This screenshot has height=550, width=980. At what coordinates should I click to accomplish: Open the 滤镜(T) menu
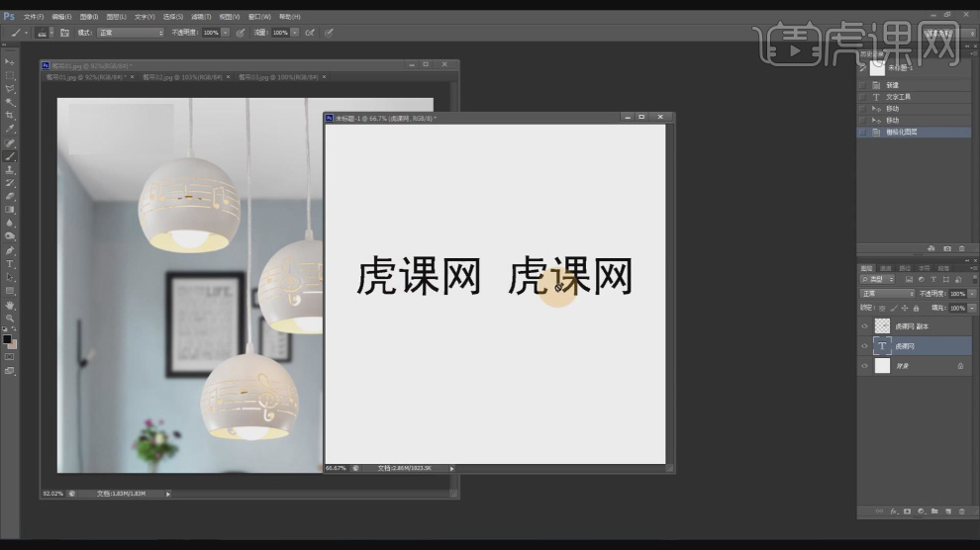point(201,17)
